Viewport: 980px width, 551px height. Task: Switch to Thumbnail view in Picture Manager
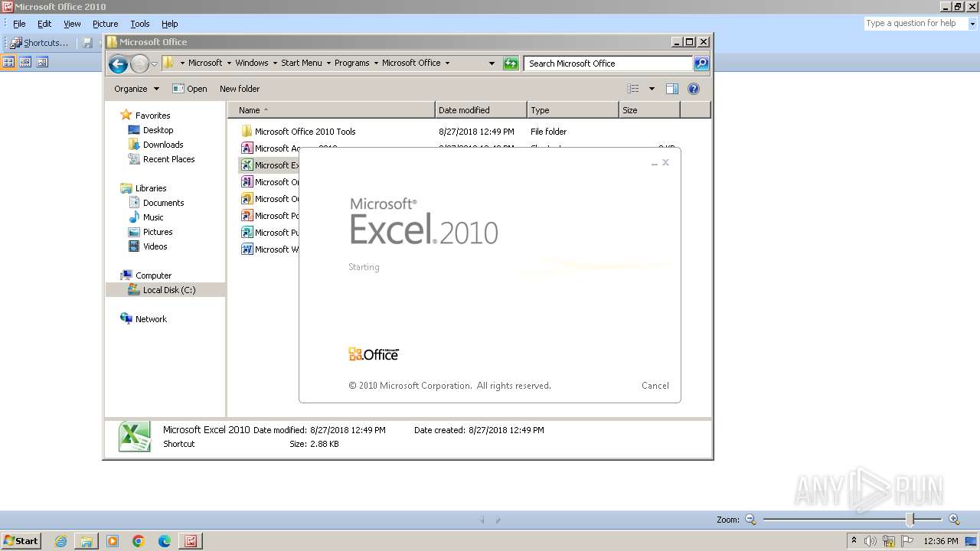click(9, 62)
